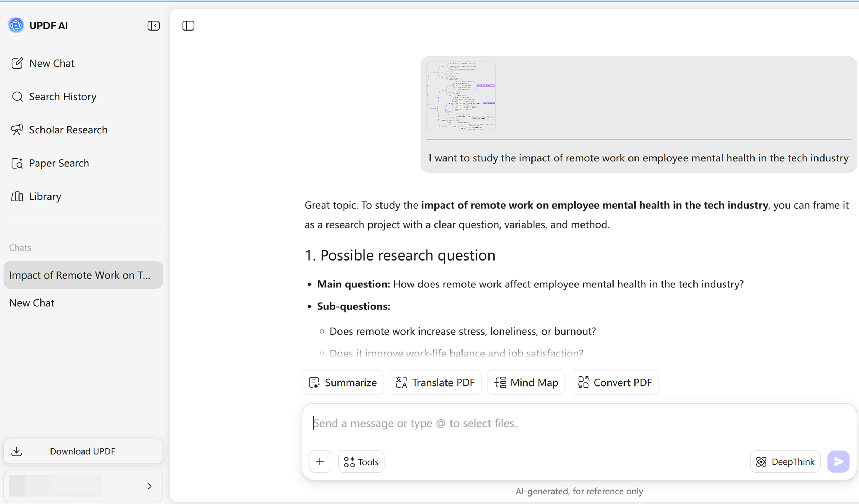Click the Scholar Research telescope icon
Viewport: 859px width, 504px height.
pyautogui.click(x=17, y=130)
